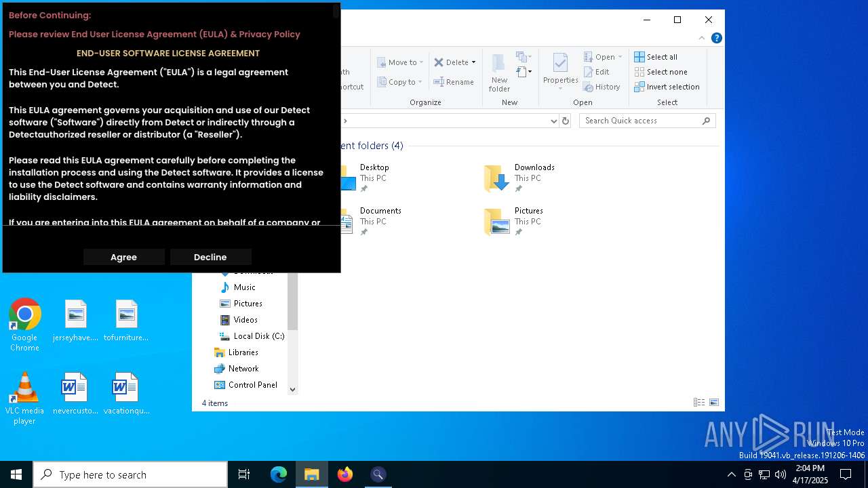
Task: Select VLC media player desktop shortcut
Action: 25,399
